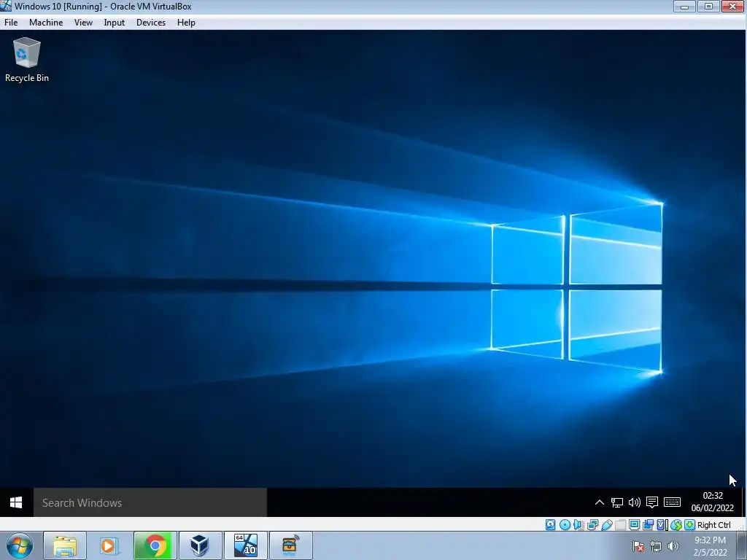
Task: Click the host Action Center flag icon
Action: [638, 547]
